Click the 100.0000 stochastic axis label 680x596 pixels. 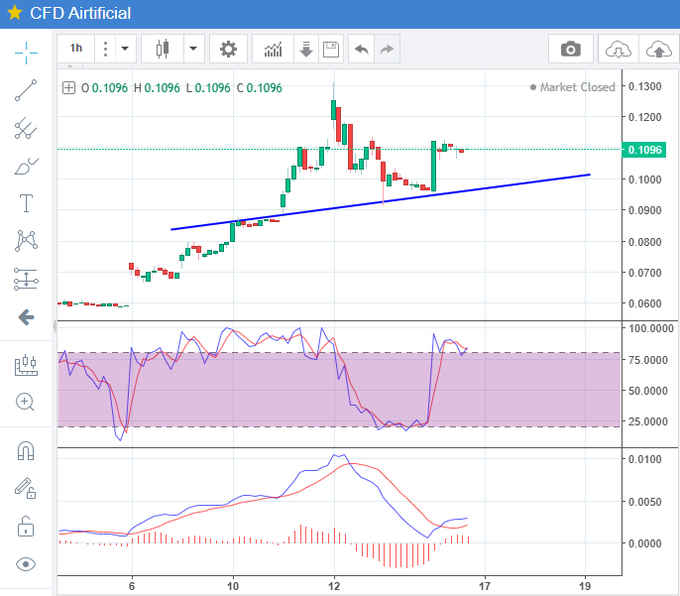point(651,328)
